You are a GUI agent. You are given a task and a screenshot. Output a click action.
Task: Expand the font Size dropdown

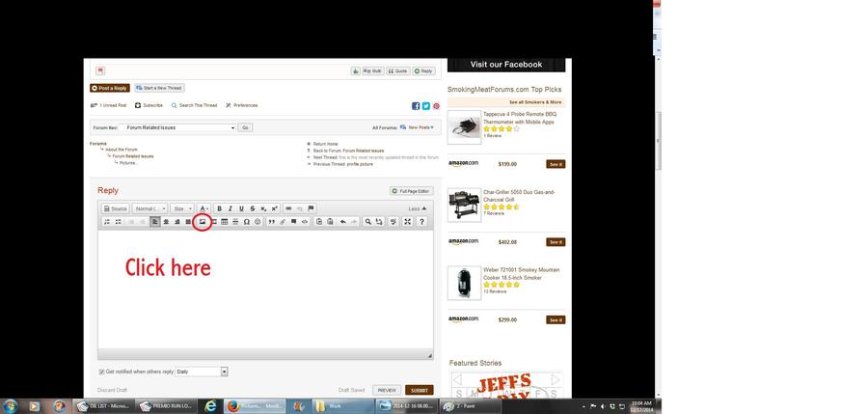pyautogui.click(x=182, y=208)
